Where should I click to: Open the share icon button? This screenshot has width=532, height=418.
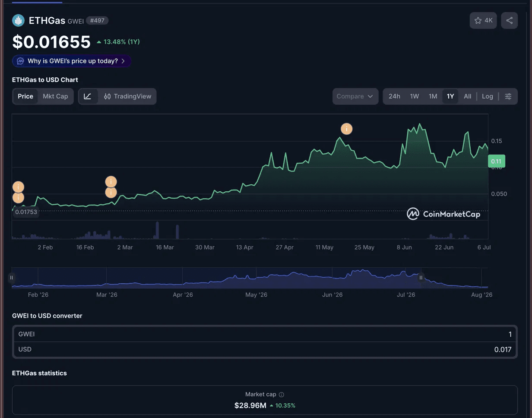[x=510, y=20]
